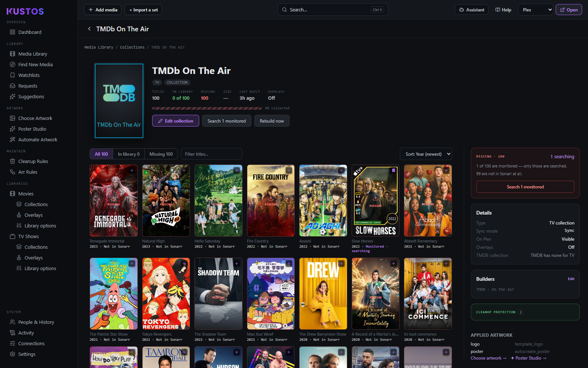Image resolution: width=588 pixels, height=368 pixels.
Task: Click Collections in the breadcrumb
Action: click(x=132, y=47)
